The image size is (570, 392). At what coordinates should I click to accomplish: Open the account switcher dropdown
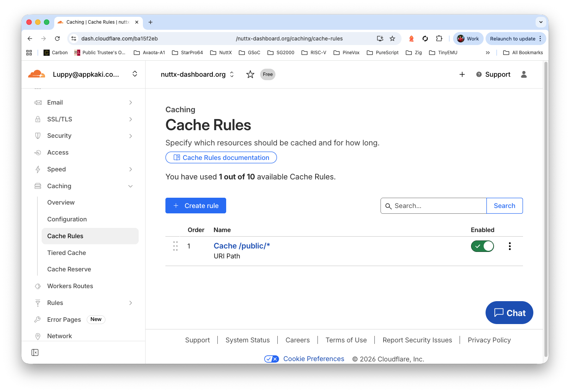tap(134, 74)
